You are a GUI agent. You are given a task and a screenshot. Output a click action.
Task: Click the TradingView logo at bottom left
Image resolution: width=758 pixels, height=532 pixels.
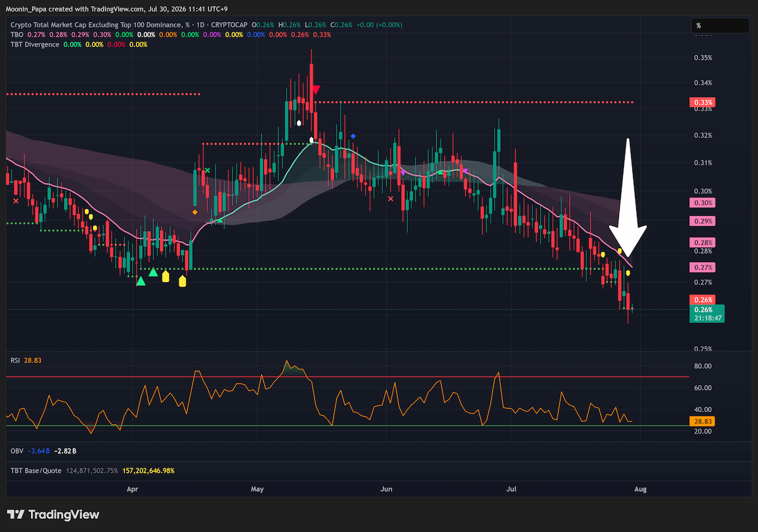click(53, 514)
